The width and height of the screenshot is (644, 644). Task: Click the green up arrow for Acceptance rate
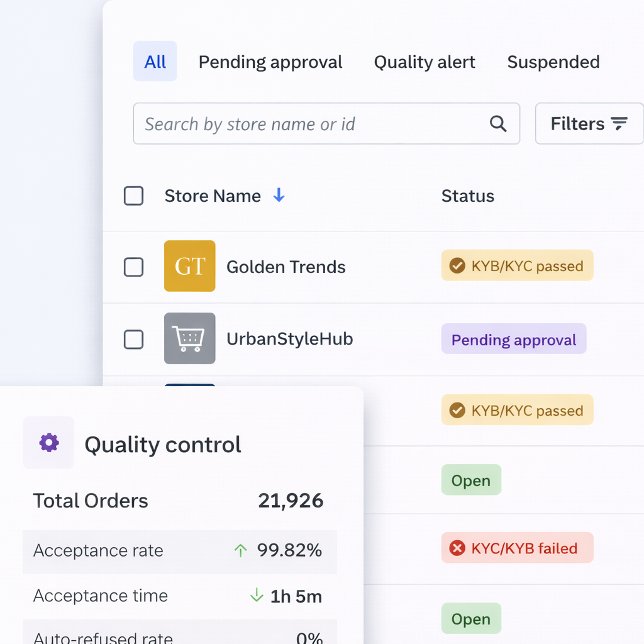tap(240, 550)
